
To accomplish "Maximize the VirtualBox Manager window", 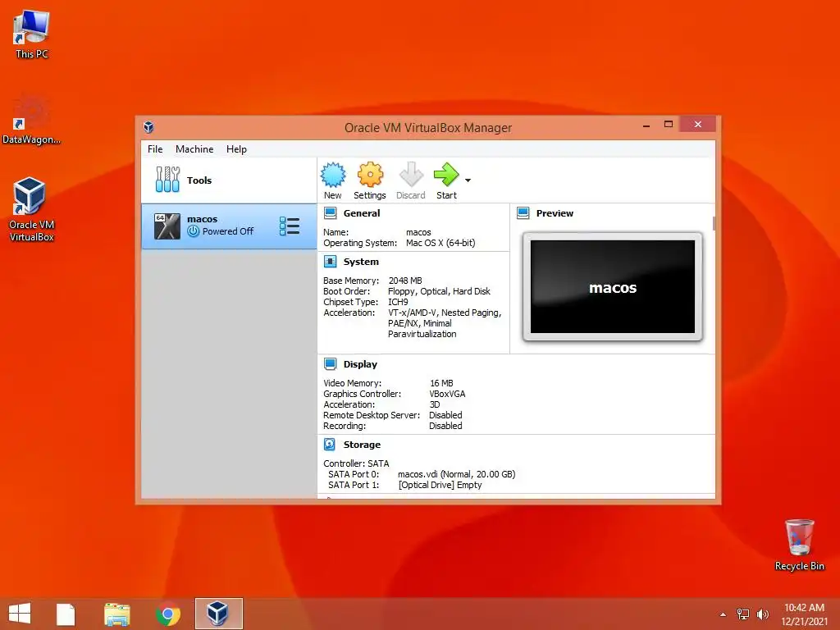I will point(668,125).
